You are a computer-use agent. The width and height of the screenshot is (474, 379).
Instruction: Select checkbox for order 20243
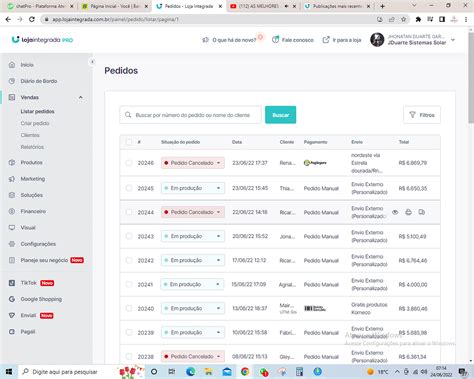(129, 236)
